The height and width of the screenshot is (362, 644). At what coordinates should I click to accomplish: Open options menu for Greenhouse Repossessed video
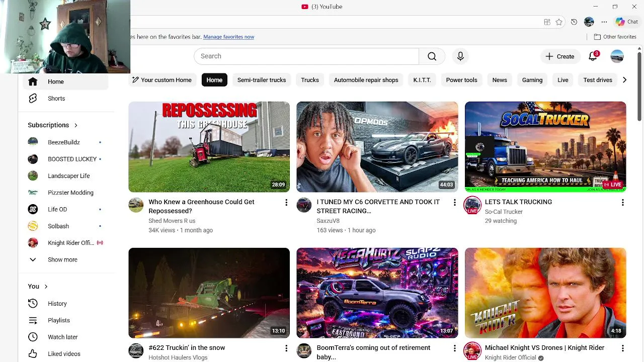[286, 202]
